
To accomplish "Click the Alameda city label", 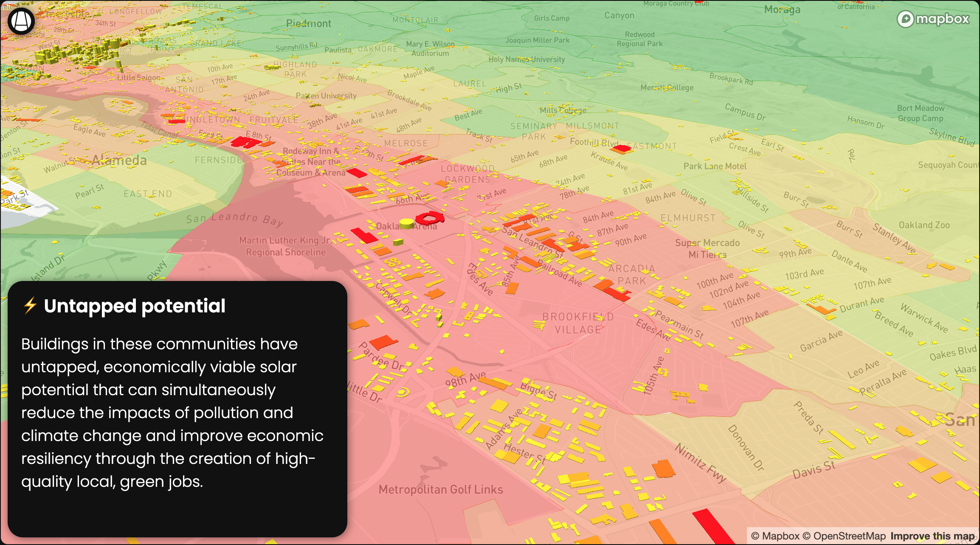I will 119,160.
